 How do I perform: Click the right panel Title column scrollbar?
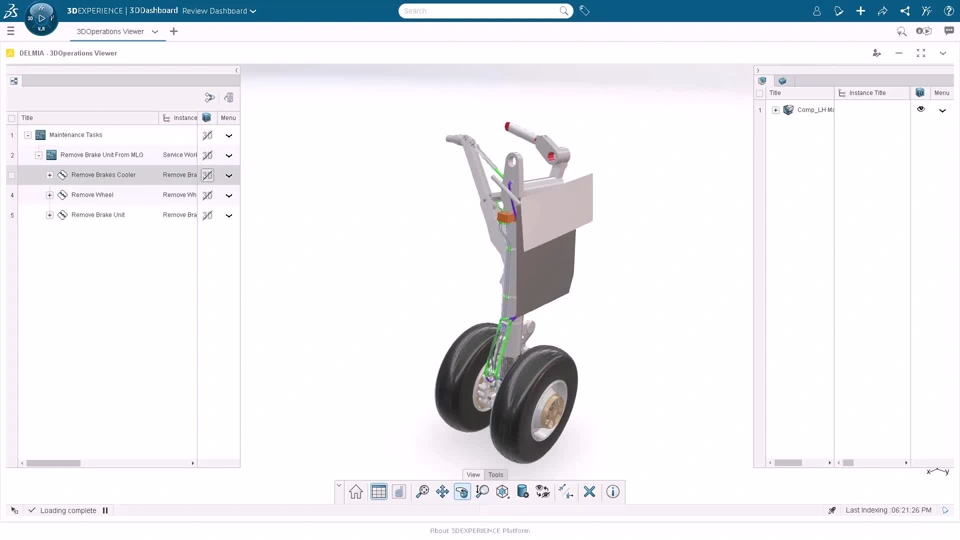tap(788, 463)
